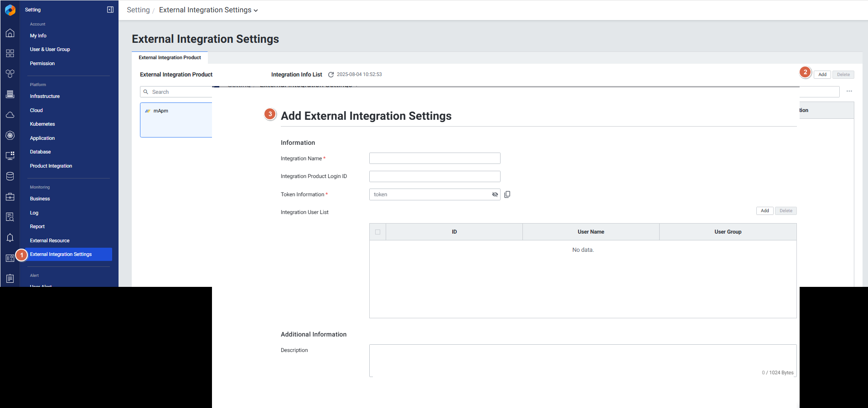Open User & User Group menu
The image size is (868, 408).
[50, 49]
